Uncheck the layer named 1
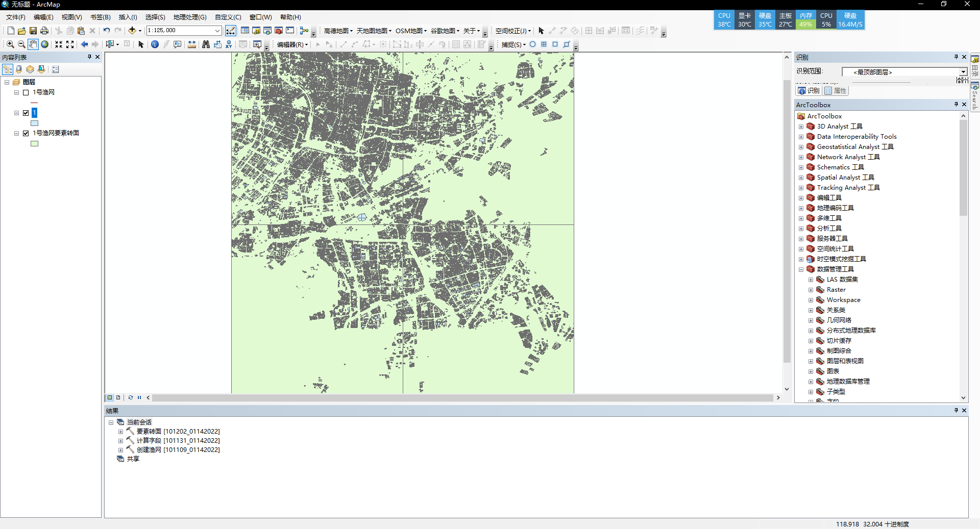Screen dimensions: 980x529 pos(26,113)
